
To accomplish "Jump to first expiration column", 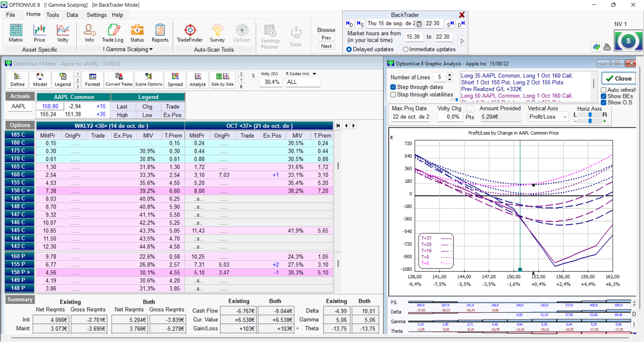I will pyautogui.click(x=338, y=125).
